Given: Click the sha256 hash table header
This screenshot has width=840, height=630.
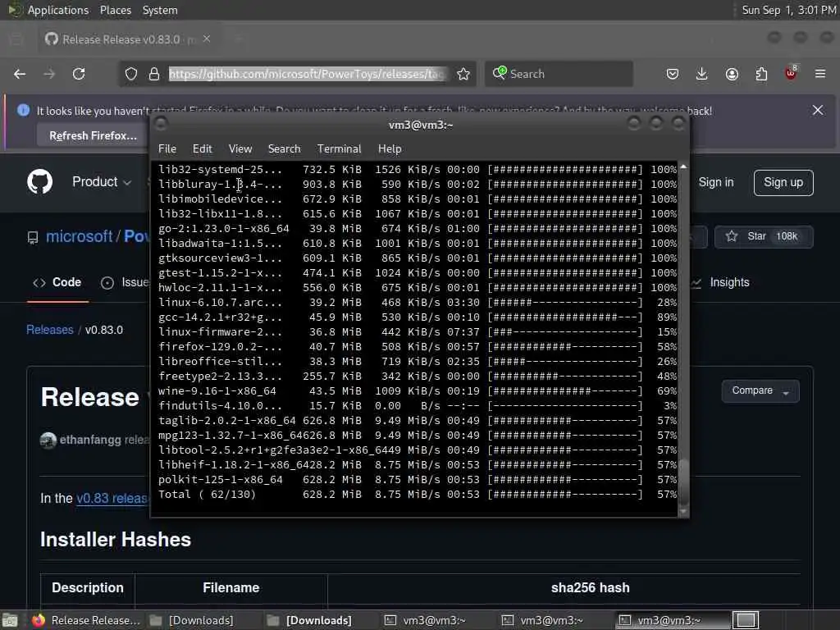Looking at the screenshot, I should point(590,587).
